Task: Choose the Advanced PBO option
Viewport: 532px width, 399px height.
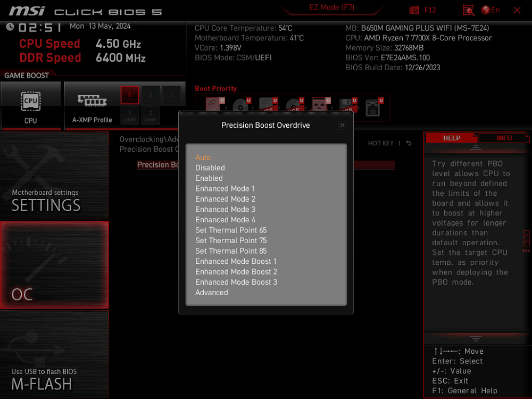Action: tap(212, 293)
